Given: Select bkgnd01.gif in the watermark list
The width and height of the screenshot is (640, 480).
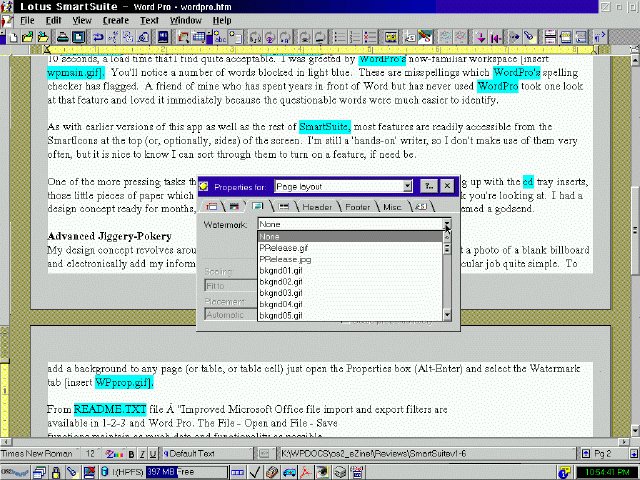Looking at the screenshot, I should (x=350, y=270).
